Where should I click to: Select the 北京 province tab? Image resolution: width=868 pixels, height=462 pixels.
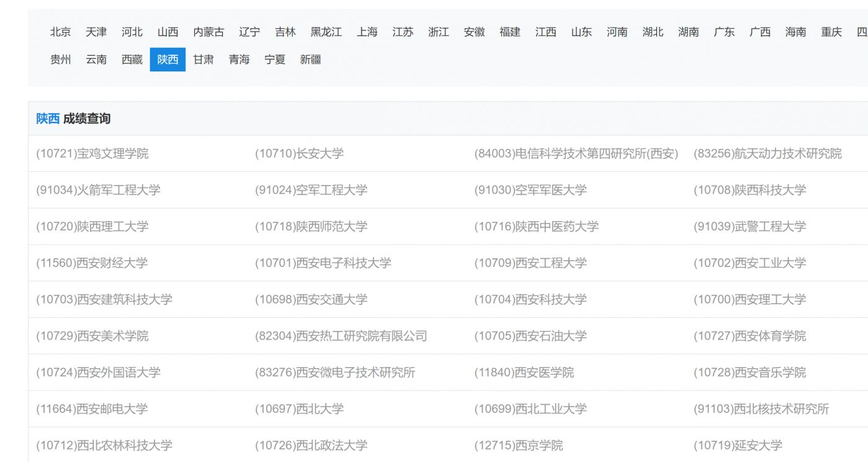coord(61,32)
